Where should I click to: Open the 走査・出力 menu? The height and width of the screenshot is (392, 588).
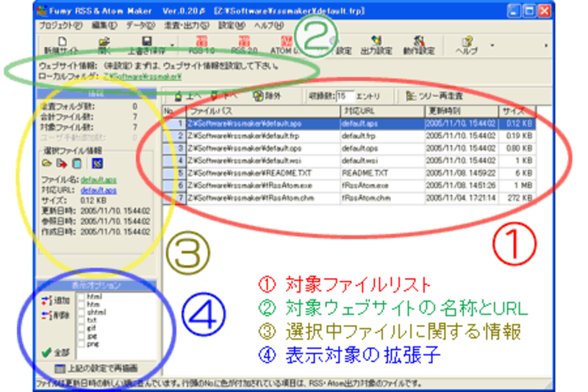187,26
